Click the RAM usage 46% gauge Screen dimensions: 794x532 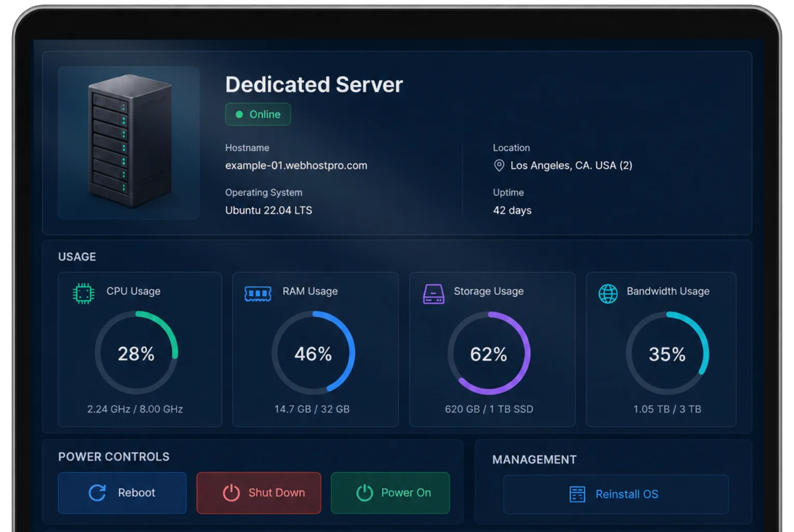pyautogui.click(x=313, y=353)
